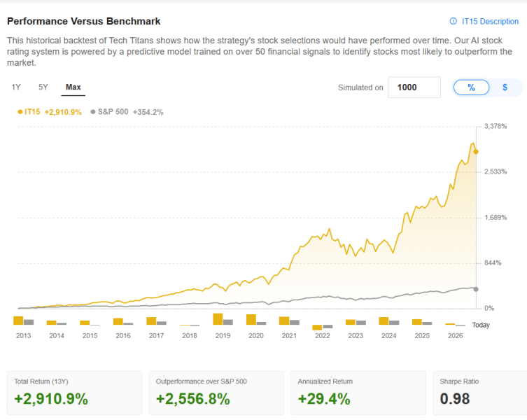Click the Sharpe Ratio card

point(479,392)
